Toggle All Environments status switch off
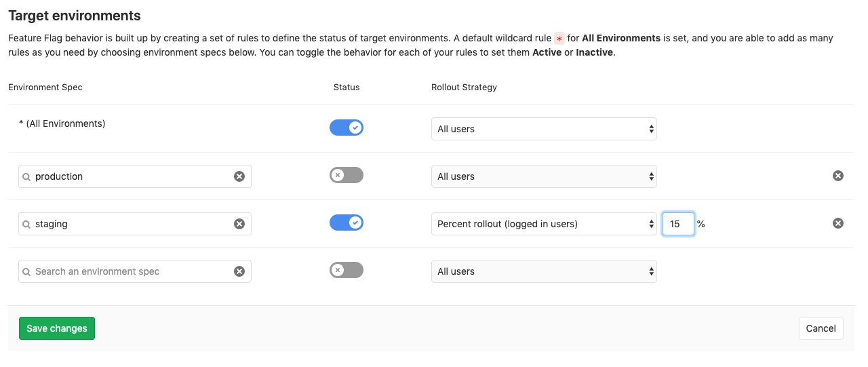Viewport: 868px width, 367px height. [347, 128]
